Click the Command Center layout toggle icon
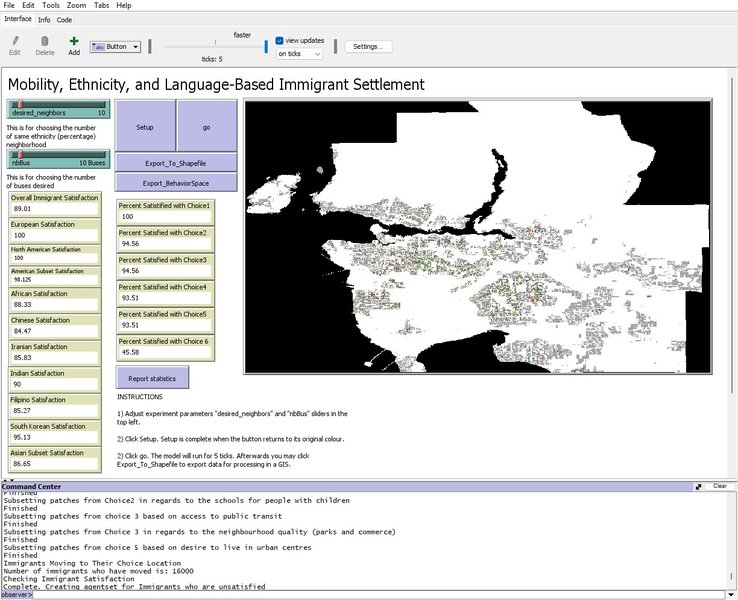This screenshot has height=600, width=738. (698, 486)
